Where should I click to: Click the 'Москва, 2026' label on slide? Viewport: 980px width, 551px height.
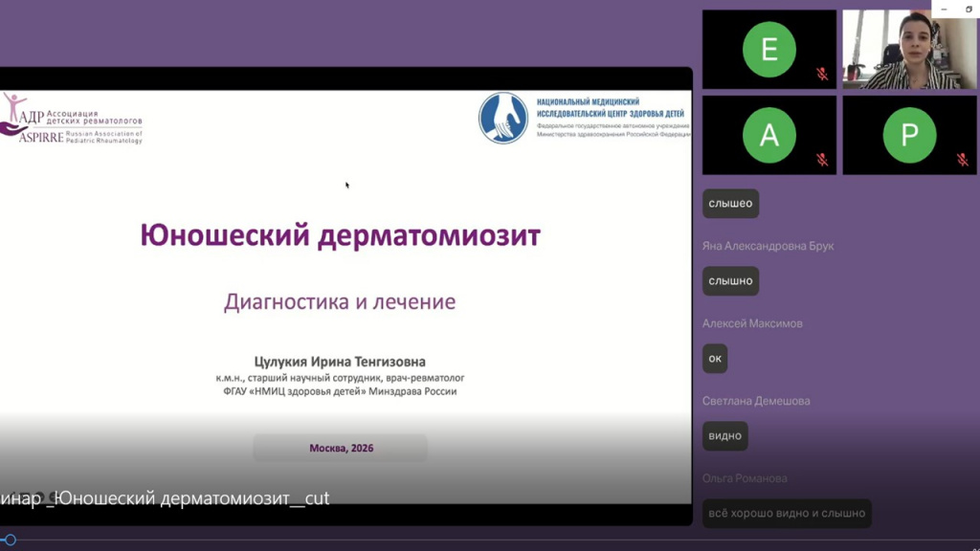point(342,448)
